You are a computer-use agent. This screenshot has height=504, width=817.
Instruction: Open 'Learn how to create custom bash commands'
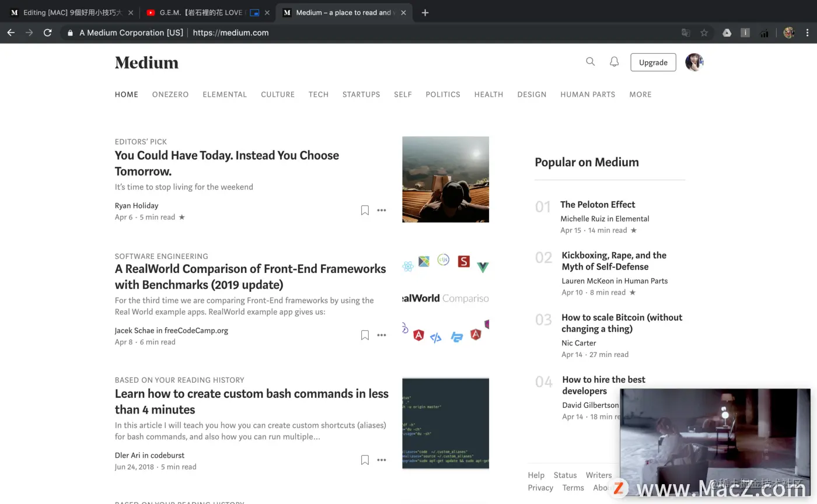pyautogui.click(x=252, y=401)
